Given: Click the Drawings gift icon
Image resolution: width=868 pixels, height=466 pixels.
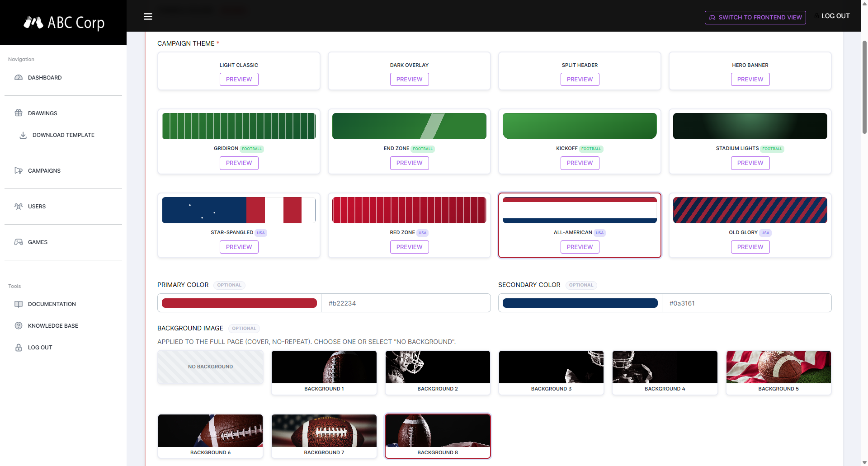Looking at the screenshot, I should point(19,113).
